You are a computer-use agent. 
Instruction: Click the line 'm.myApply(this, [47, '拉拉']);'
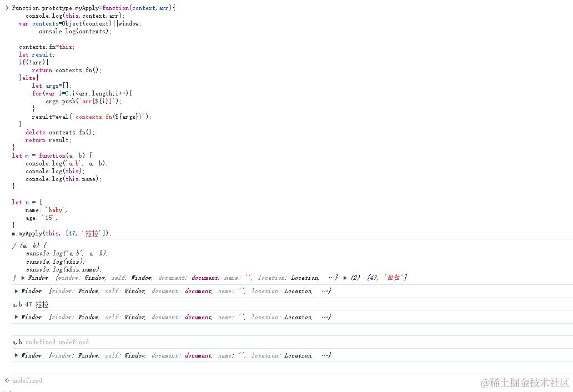click(62, 233)
